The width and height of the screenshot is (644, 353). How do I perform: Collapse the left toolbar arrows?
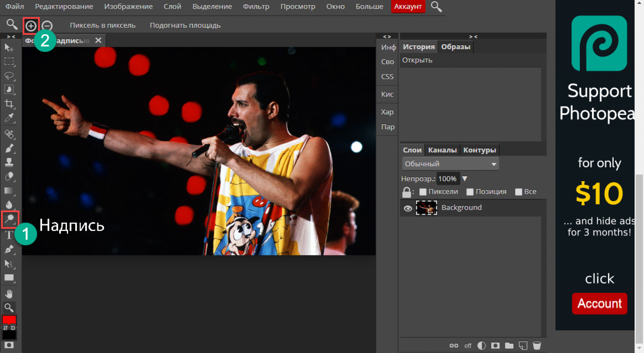(x=11, y=37)
